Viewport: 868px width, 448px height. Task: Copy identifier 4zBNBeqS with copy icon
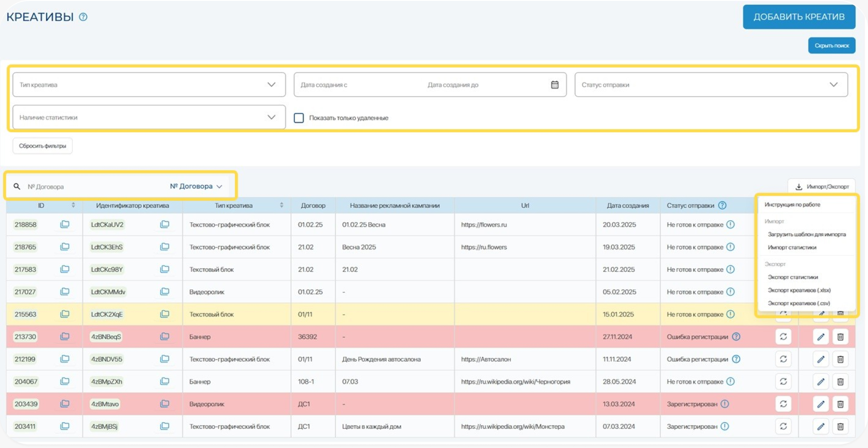pyautogui.click(x=165, y=336)
